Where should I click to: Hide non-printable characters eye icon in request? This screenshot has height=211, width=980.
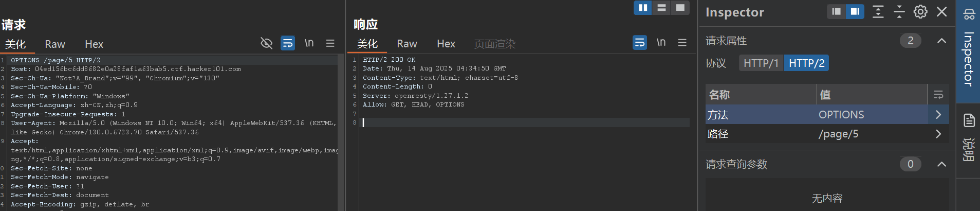tap(266, 43)
